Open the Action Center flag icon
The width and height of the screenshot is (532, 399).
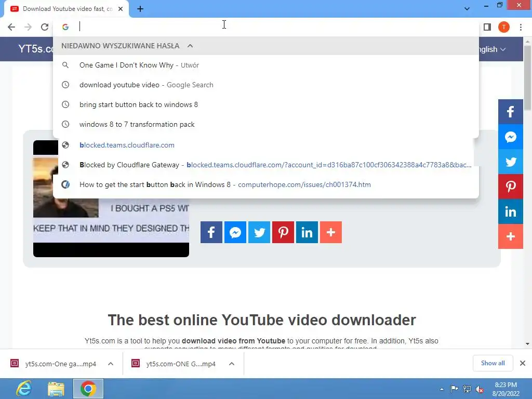click(x=454, y=389)
